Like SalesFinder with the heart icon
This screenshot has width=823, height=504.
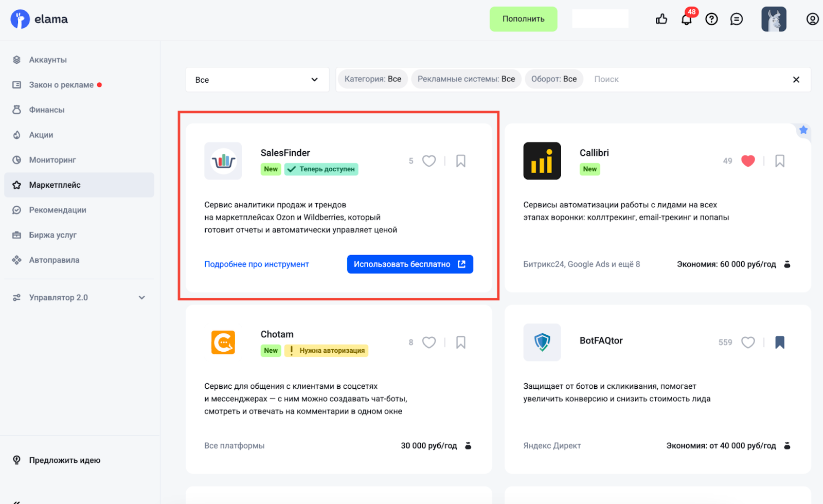[x=429, y=161]
